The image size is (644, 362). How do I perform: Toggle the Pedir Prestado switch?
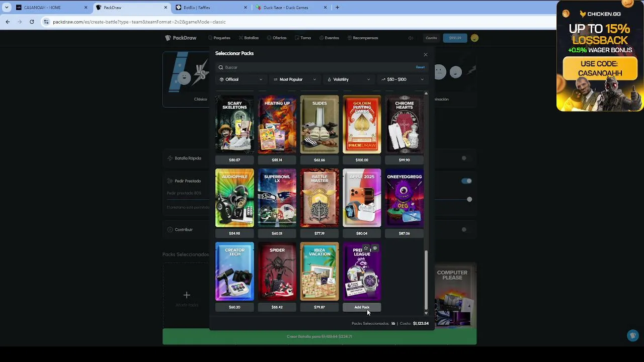click(x=466, y=181)
